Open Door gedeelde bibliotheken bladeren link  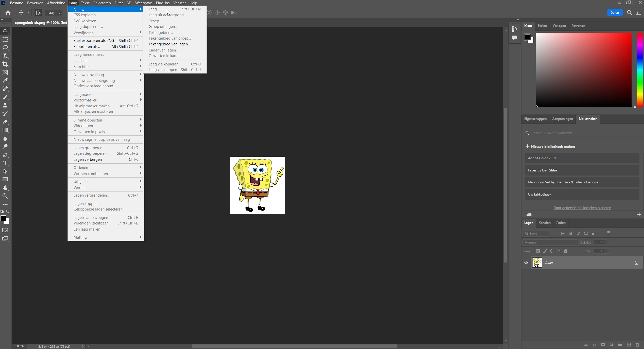pyautogui.click(x=582, y=208)
